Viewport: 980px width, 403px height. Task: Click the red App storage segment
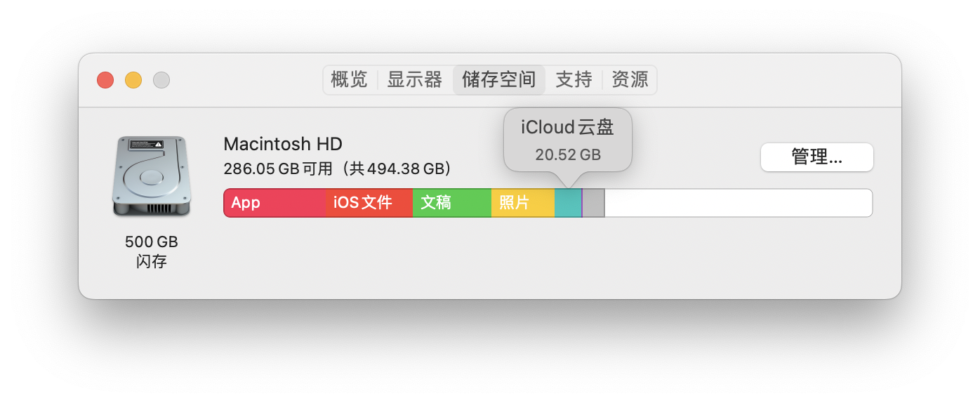click(x=275, y=203)
